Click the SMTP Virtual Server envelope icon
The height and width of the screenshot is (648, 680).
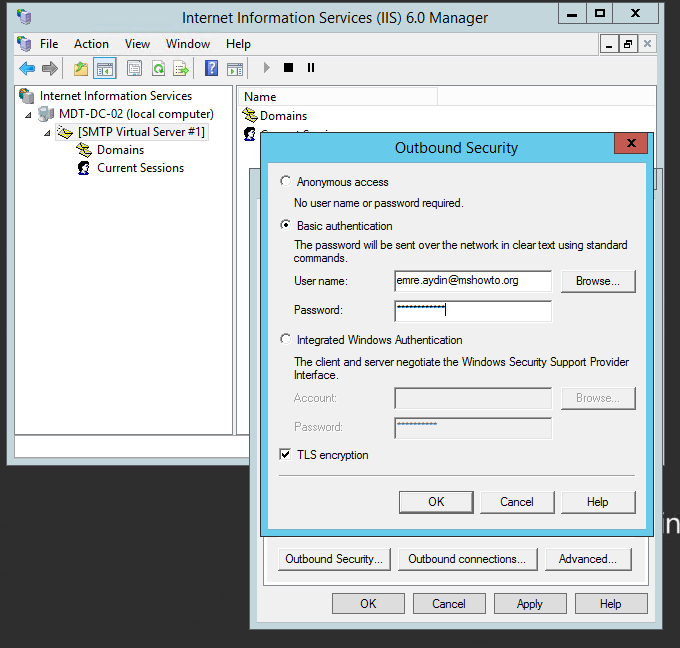(x=65, y=132)
